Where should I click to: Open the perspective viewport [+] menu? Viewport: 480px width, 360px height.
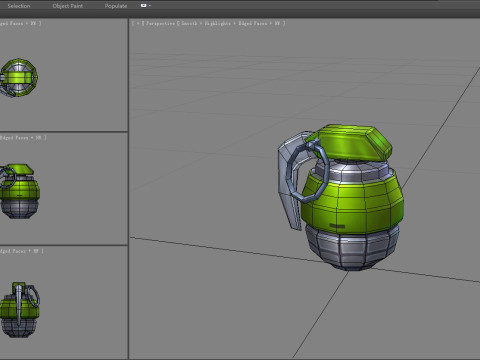[x=138, y=23]
